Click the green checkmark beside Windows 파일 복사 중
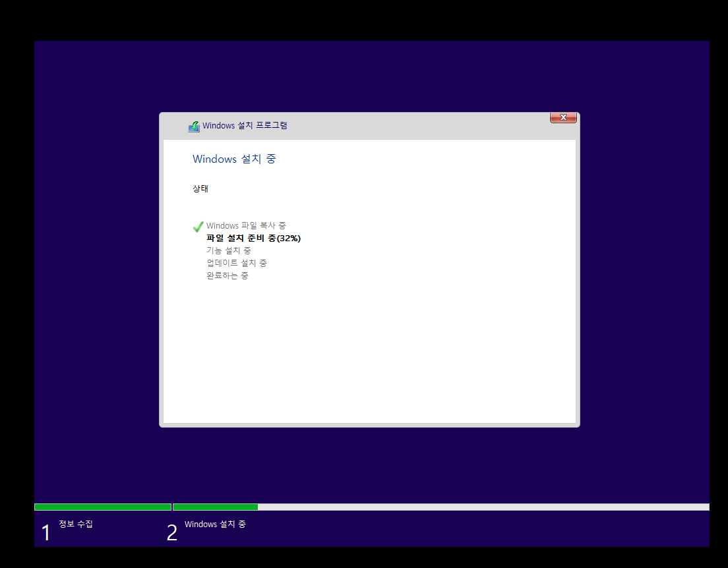This screenshot has width=728, height=568. pos(198,227)
